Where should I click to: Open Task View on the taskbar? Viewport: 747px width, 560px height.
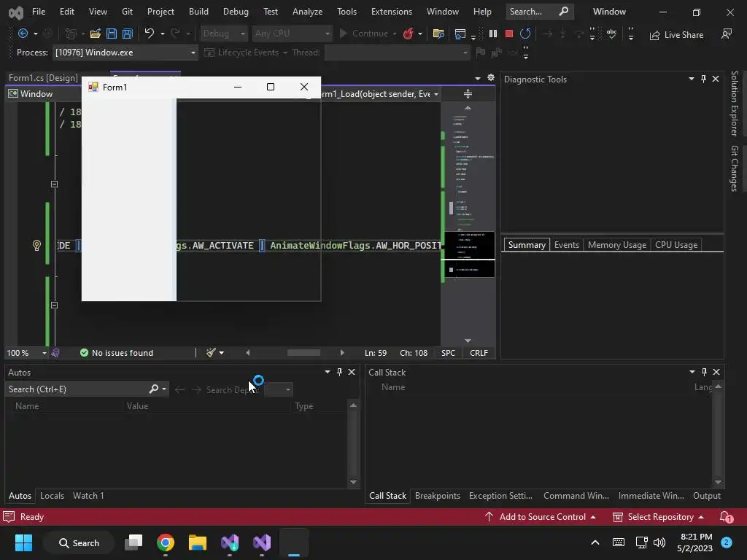(133, 542)
